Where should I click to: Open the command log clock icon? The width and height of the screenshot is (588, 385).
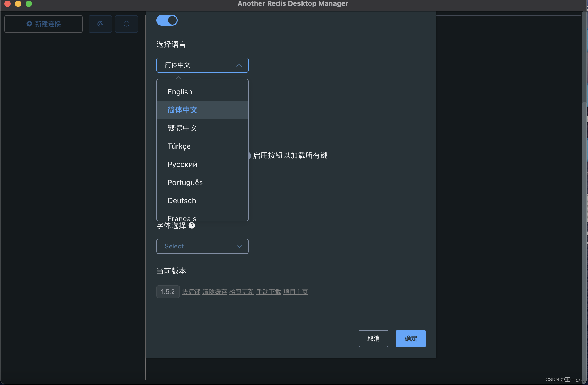click(x=126, y=24)
